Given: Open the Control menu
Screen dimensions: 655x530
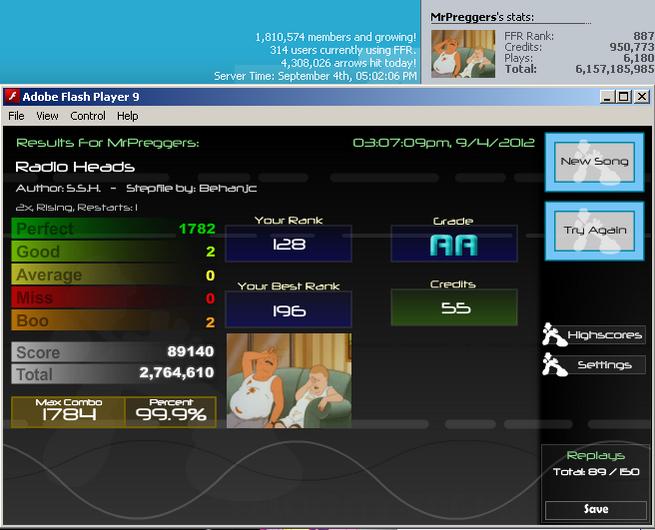Looking at the screenshot, I should pos(88,116).
